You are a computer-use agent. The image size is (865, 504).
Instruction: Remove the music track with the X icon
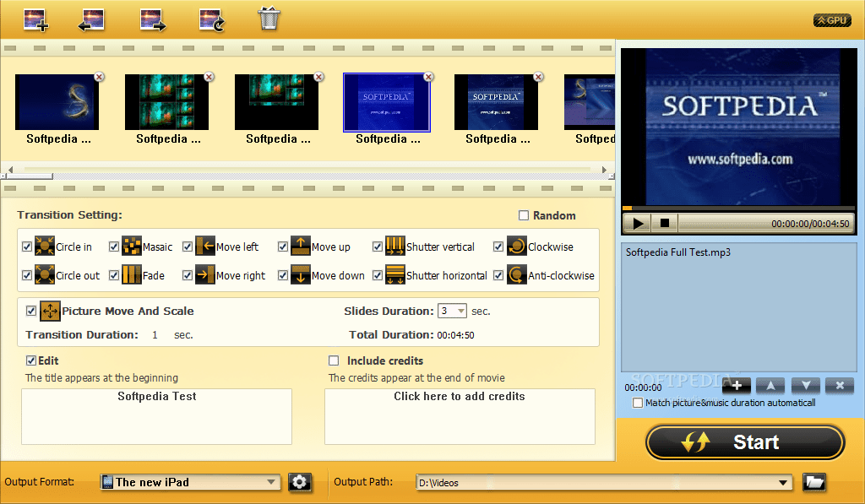(839, 385)
